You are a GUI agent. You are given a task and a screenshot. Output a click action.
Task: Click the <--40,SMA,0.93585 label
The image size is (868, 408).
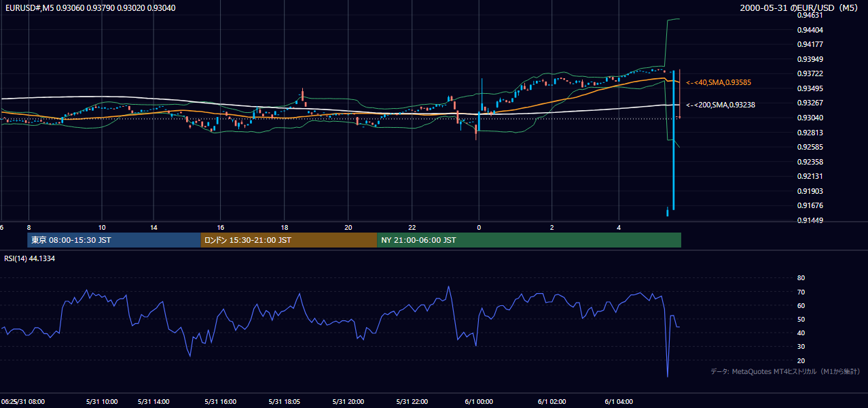point(719,82)
